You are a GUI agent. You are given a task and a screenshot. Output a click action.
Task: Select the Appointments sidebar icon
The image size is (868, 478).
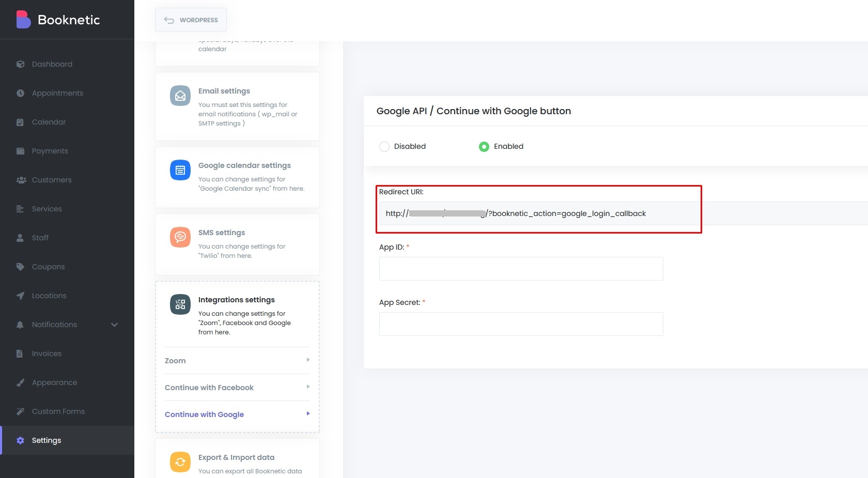pos(20,93)
